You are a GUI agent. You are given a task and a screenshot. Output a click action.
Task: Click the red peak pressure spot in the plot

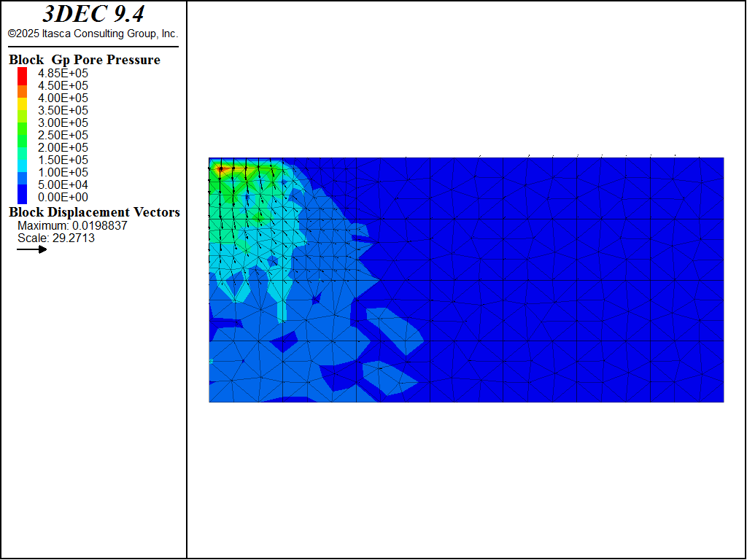click(x=220, y=169)
